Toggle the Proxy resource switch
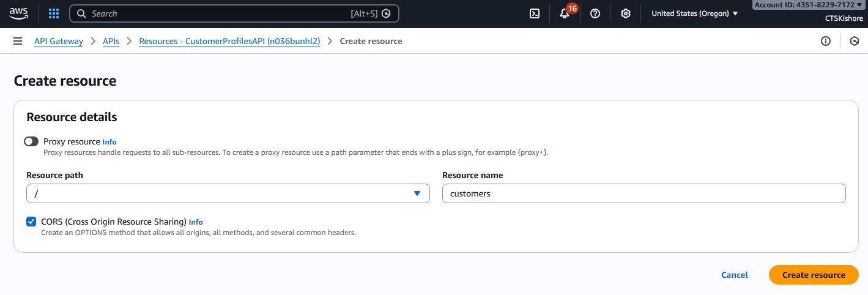This screenshot has width=868, height=295. (31, 141)
